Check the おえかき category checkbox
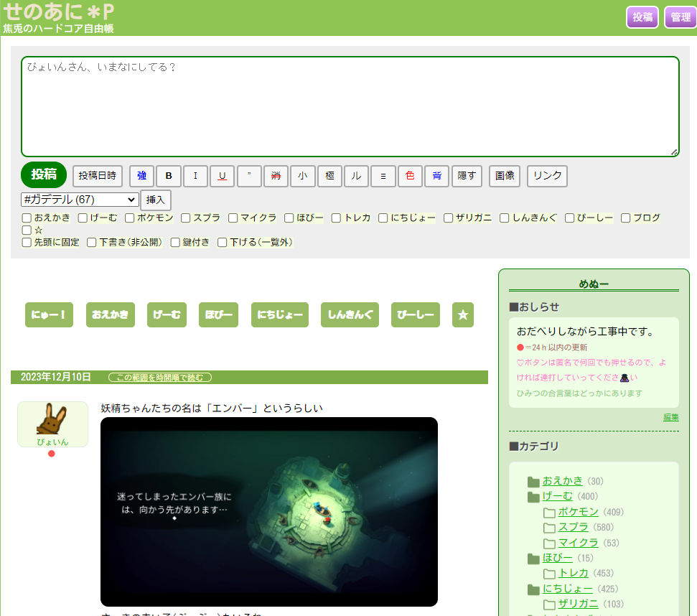The width and height of the screenshot is (697, 616). click(27, 218)
